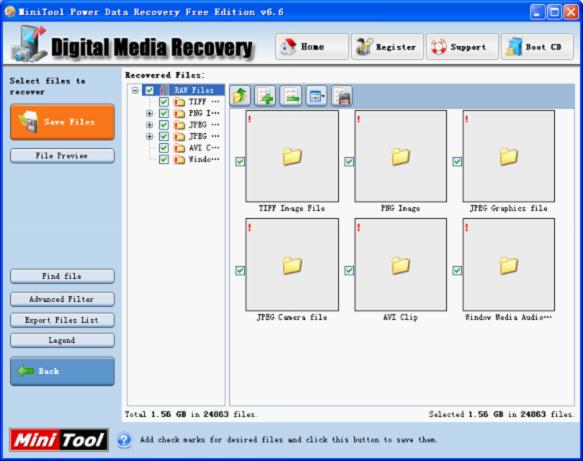583x461 pixels.
Task: Go Back with the blue button
Action: pyautogui.click(x=62, y=371)
